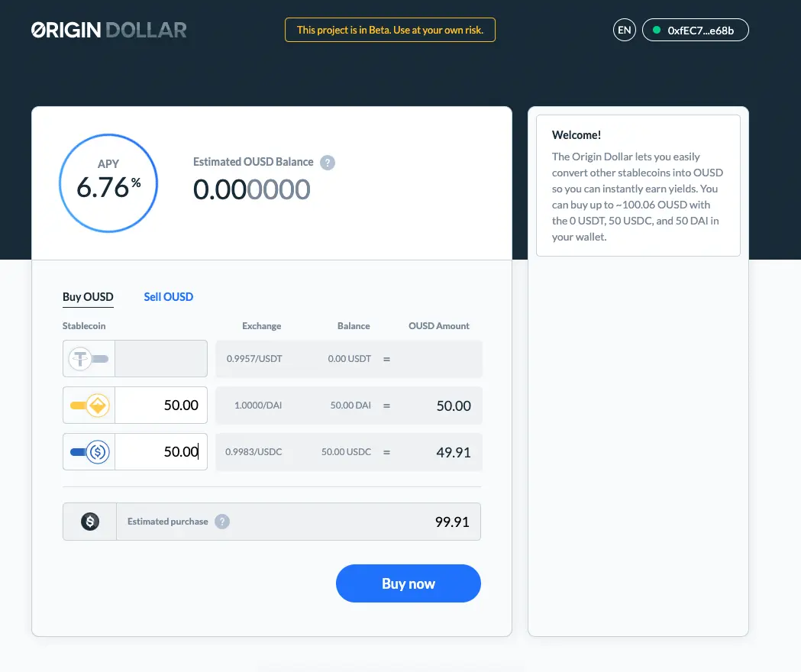Click the USDT amount input field

pos(161,359)
